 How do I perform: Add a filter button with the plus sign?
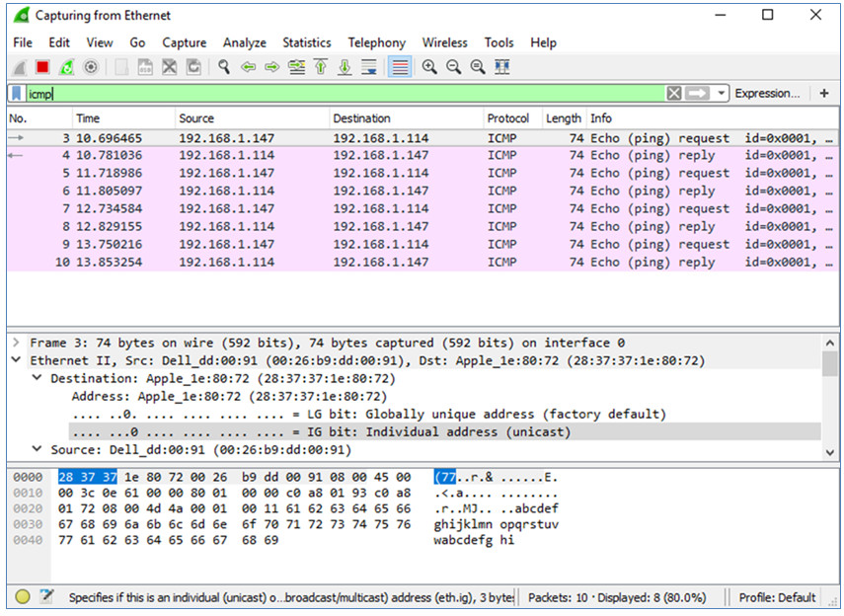(824, 92)
